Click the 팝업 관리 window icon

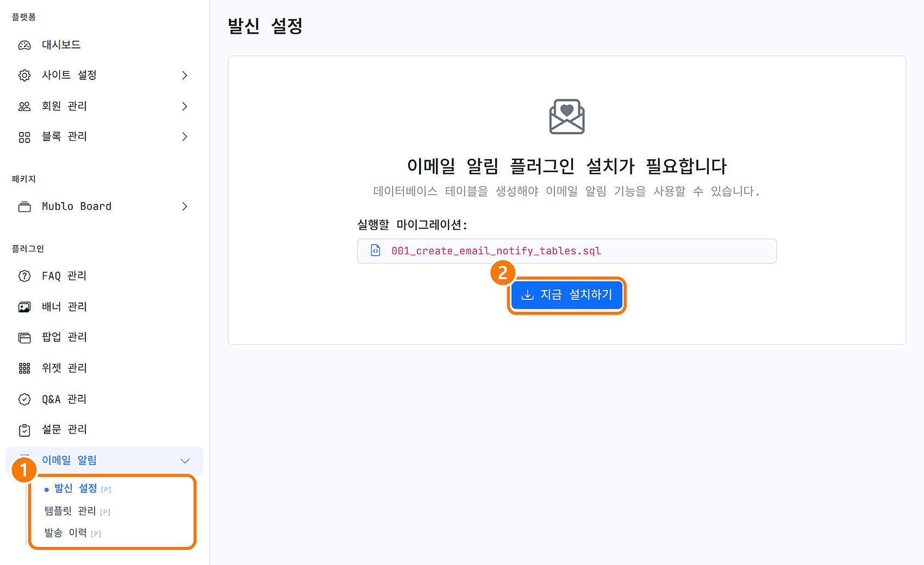pos(24,338)
